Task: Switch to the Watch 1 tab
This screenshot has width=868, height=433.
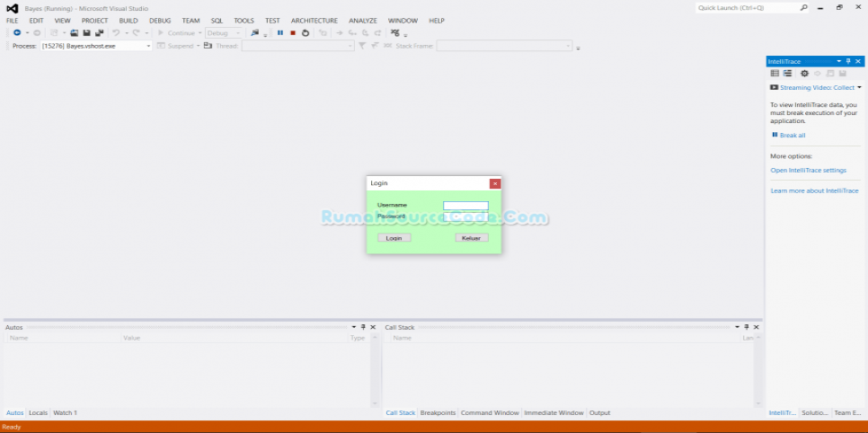Action: [65, 412]
